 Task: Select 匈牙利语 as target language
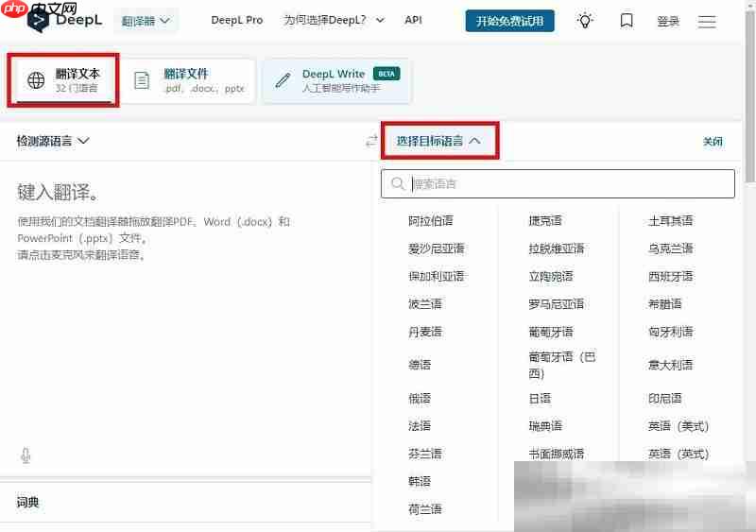[x=671, y=332]
